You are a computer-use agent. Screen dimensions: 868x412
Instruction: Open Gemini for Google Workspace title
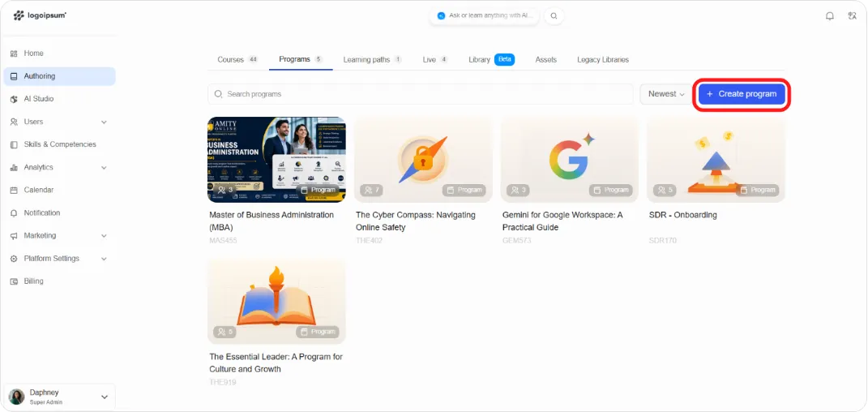pos(562,221)
